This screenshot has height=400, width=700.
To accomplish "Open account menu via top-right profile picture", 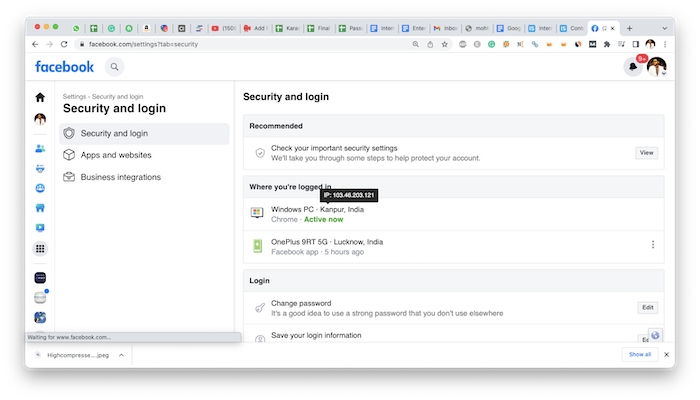I will point(657,67).
